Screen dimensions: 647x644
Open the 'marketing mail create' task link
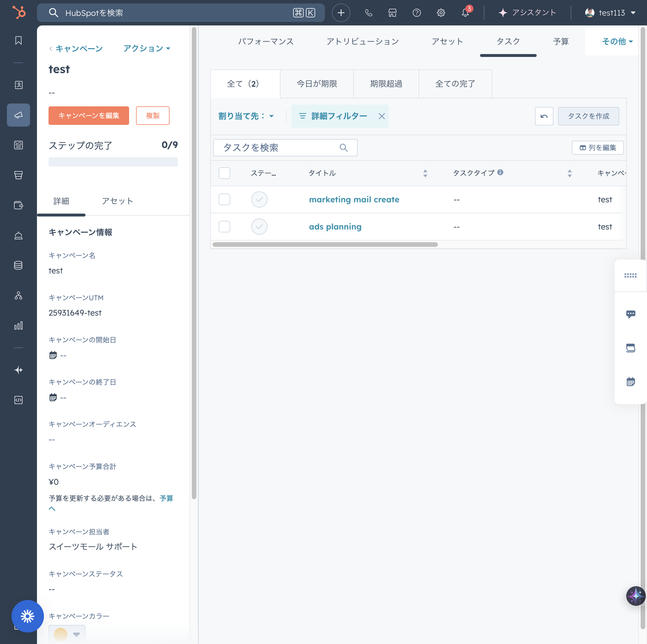coord(354,199)
